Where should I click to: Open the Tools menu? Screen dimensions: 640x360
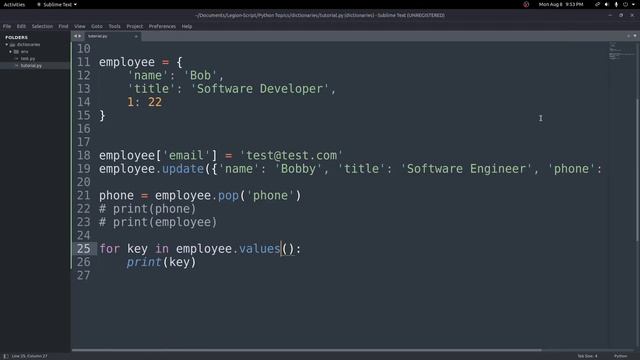coord(114,26)
